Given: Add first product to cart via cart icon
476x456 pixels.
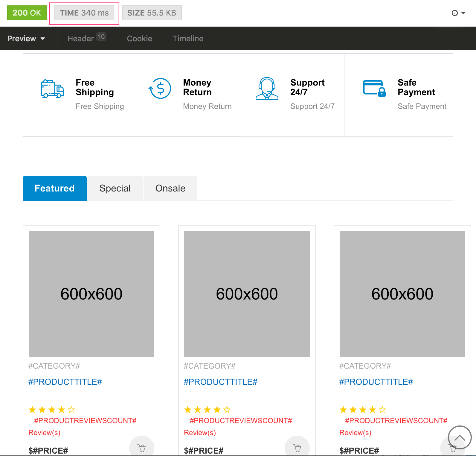Looking at the screenshot, I should 141,448.
